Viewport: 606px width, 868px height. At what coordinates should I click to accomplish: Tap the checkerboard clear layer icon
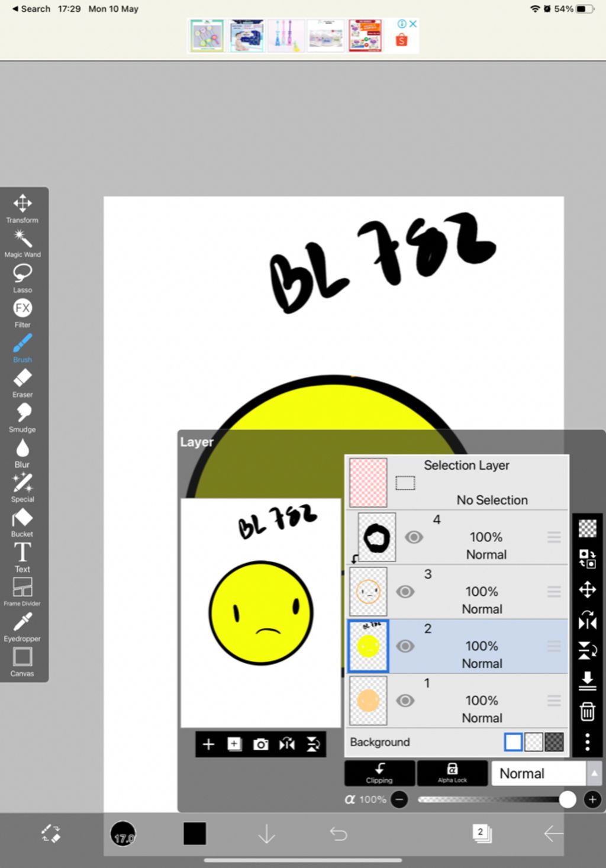pos(587,528)
